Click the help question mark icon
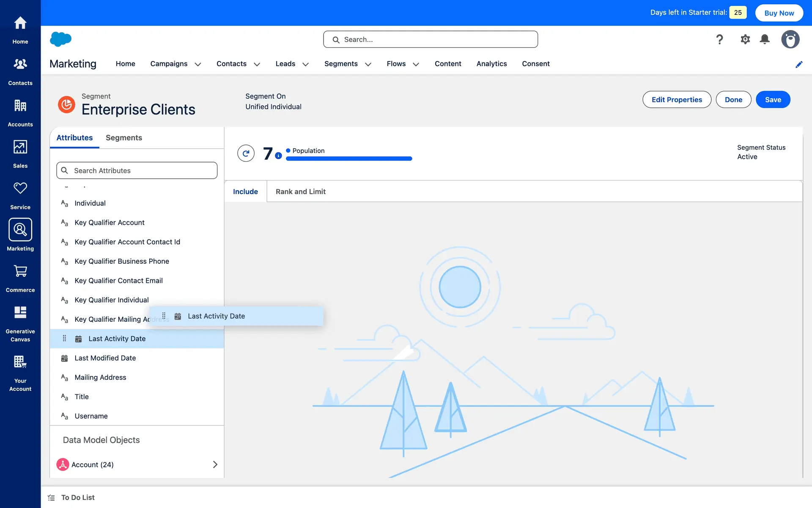The width and height of the screenshot is (812, 508). point(719,39)
